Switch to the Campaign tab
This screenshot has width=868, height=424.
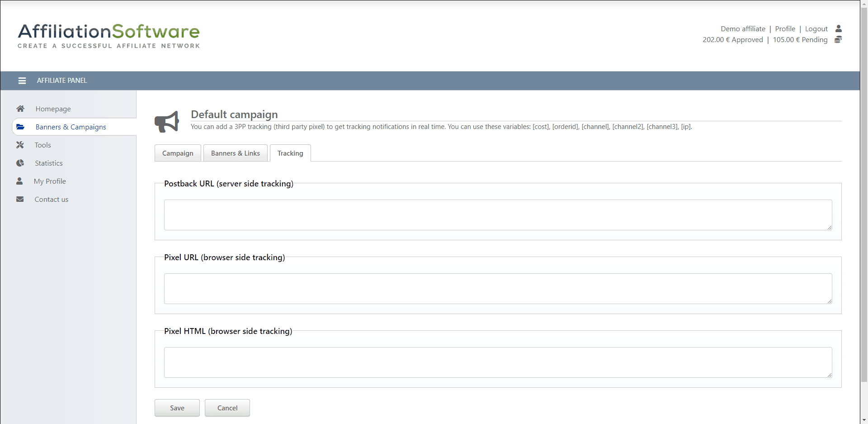178,153
